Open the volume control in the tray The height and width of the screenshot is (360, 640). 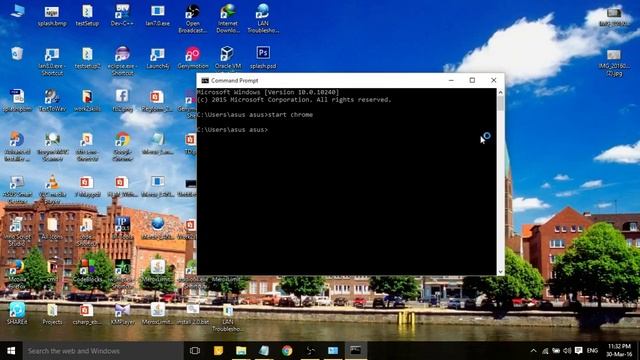pyautogui.click(x=567, y=351)
